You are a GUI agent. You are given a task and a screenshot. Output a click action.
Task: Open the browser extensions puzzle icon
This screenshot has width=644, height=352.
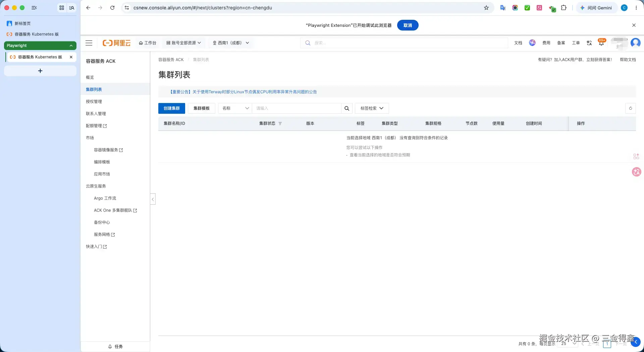[x=564, y=8]
